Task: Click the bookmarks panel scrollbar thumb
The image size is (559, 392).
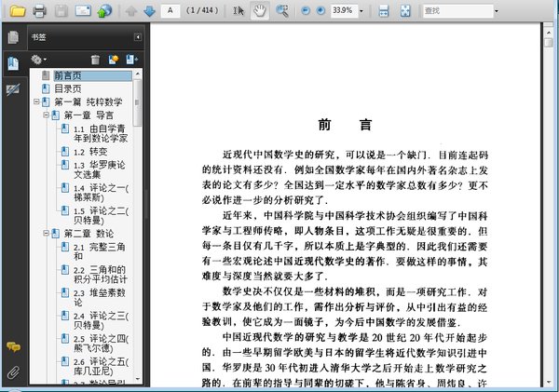Action: [138, 102]
